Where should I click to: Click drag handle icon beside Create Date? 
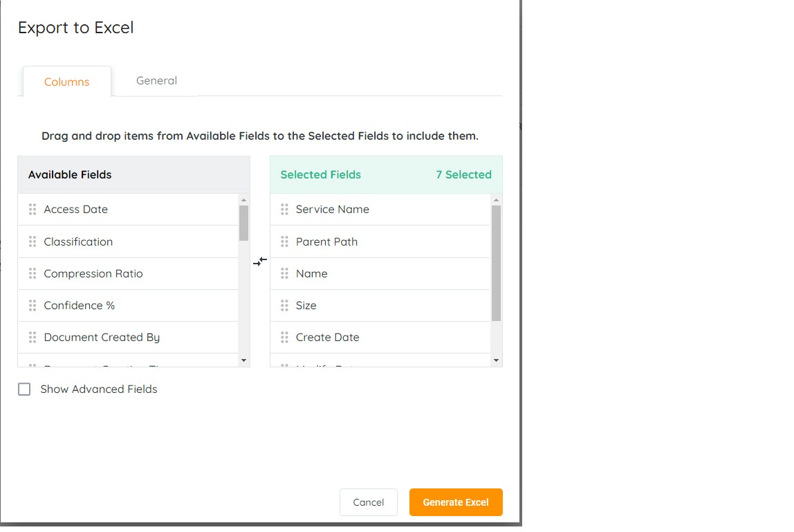coord(284,338)
